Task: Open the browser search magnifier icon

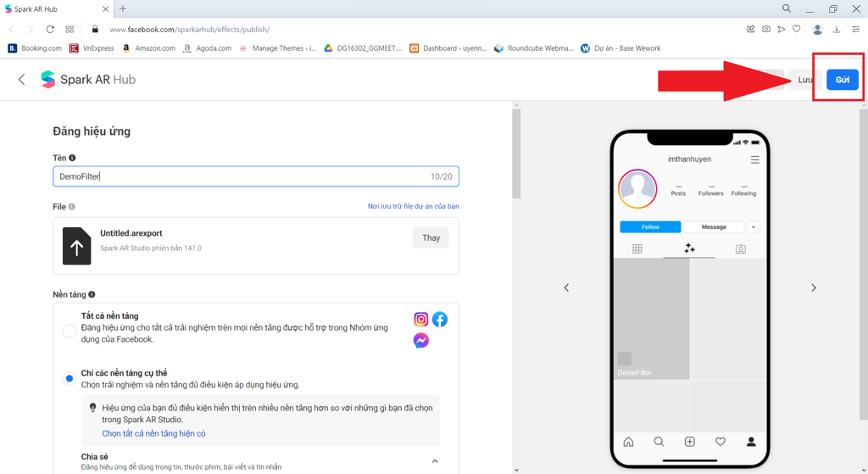Action: click(786, 8)
